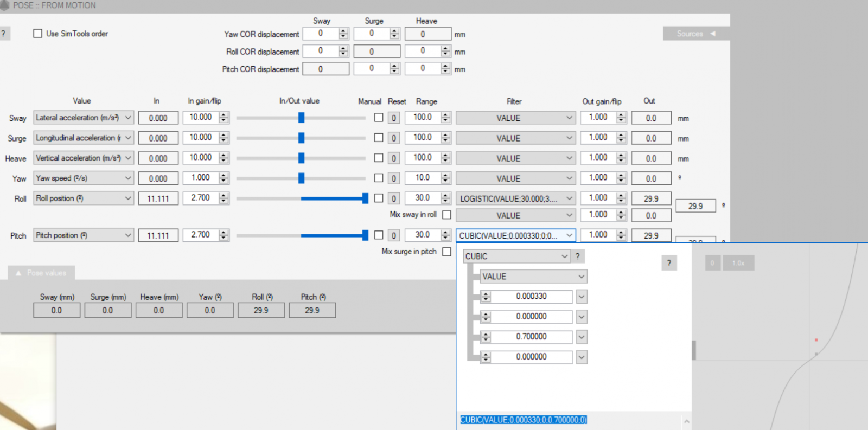Open the Sources panel tab

pyautogui.click(x=695, y=34)
